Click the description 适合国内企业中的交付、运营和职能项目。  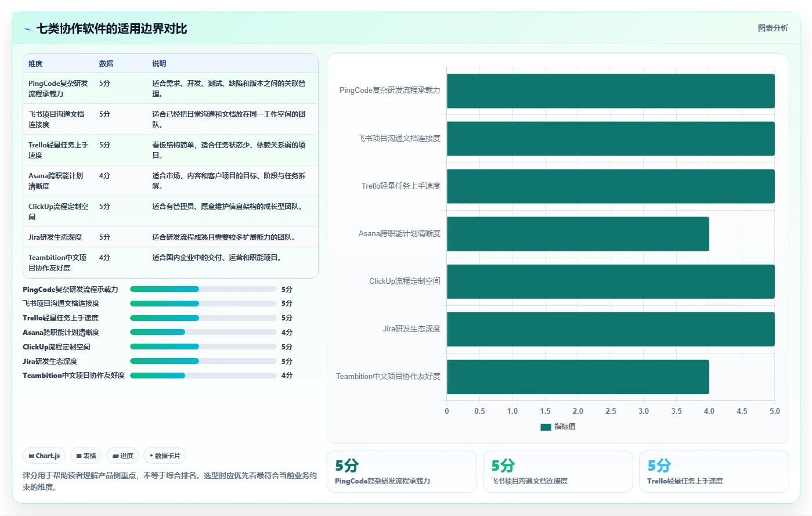[x=218, y=258]
